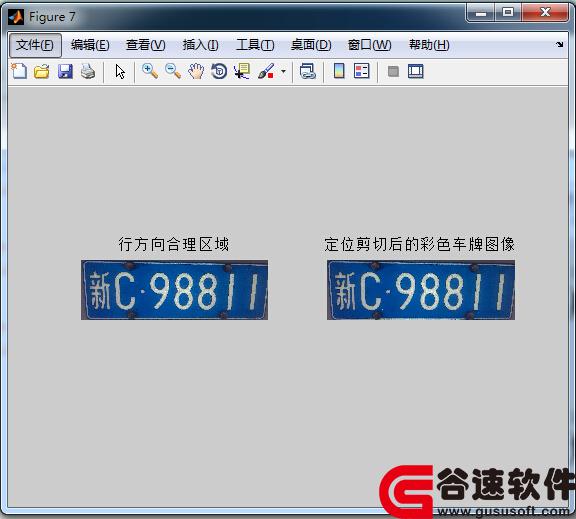The height and width of the screenshot is (519, 576).
Task: Open the 工具(T) menu
Action: tap(255, 45)
